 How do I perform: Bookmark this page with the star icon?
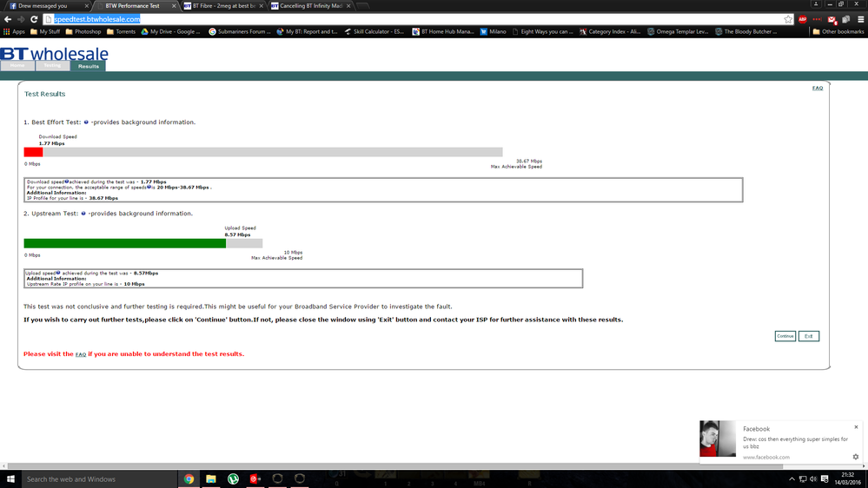tap(788, 19)
